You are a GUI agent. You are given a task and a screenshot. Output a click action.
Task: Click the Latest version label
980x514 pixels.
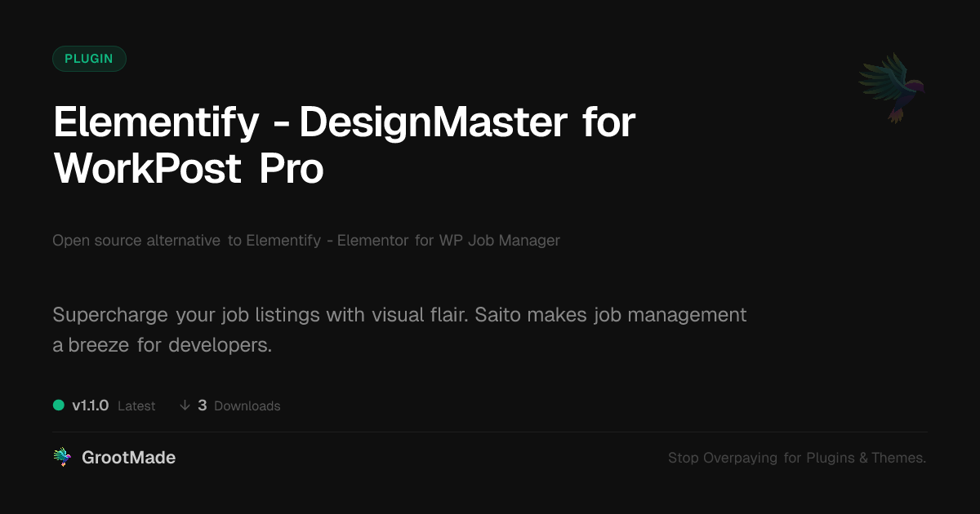[136, 406]
